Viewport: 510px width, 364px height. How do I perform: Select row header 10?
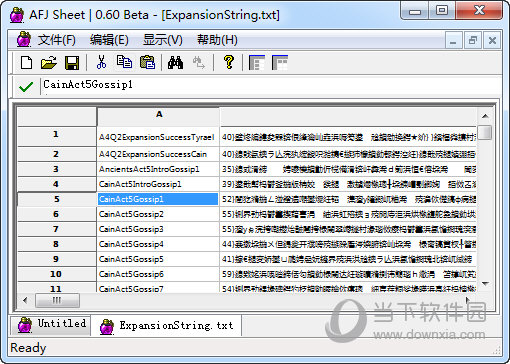click(57, 274)
